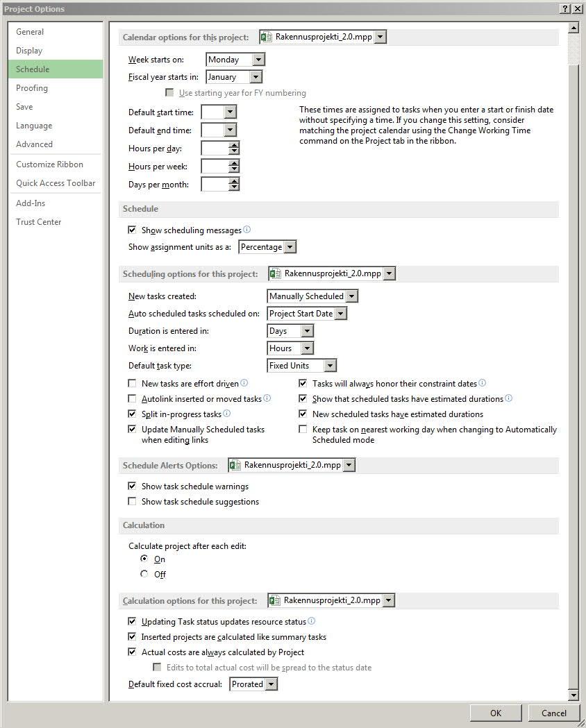Open Customize Ribbon category
586x728 pixels.
[56, 164]
